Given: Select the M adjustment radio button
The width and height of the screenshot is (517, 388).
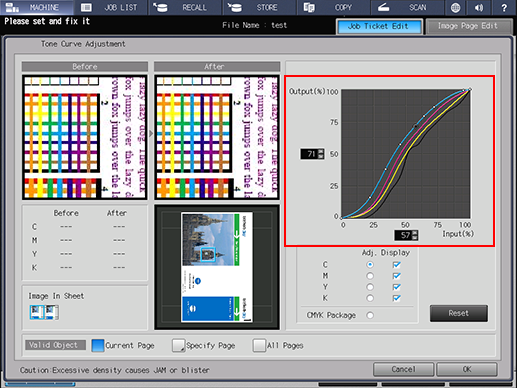Looking at the screenshot, I should click(x=370, y=276).
